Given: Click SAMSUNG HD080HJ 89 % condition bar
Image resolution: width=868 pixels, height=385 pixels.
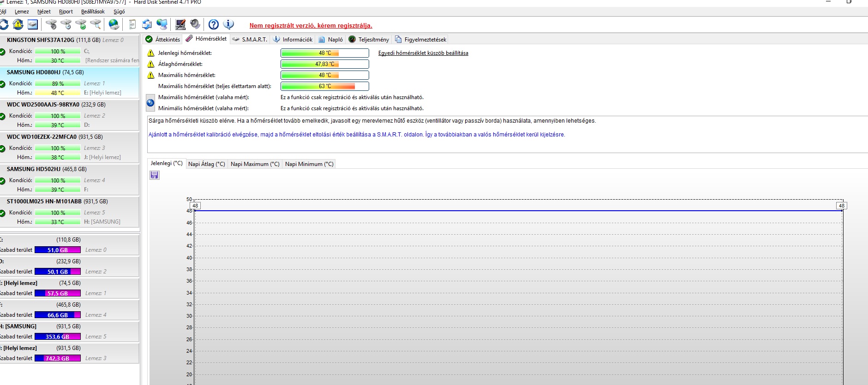Looking at the screenshot, I should 58,84.
